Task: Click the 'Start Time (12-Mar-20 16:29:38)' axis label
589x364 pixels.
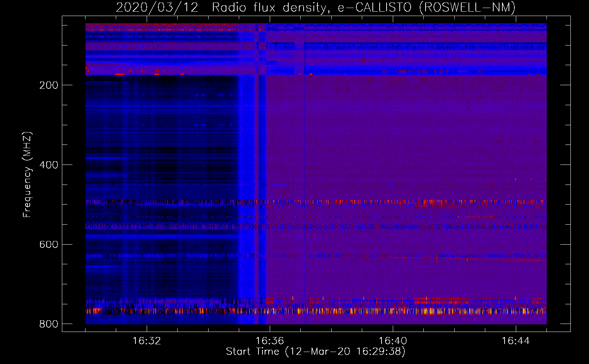Action: point(316,352)
